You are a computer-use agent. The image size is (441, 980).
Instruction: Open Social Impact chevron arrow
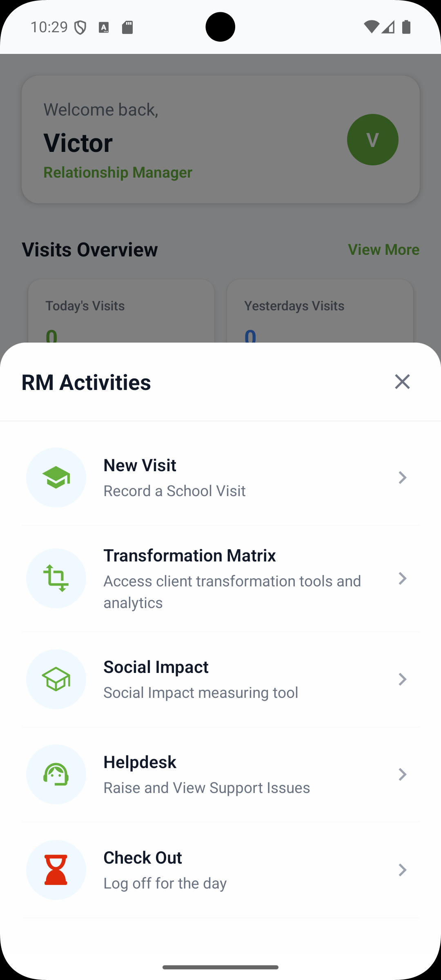click(x=402, y=679)
